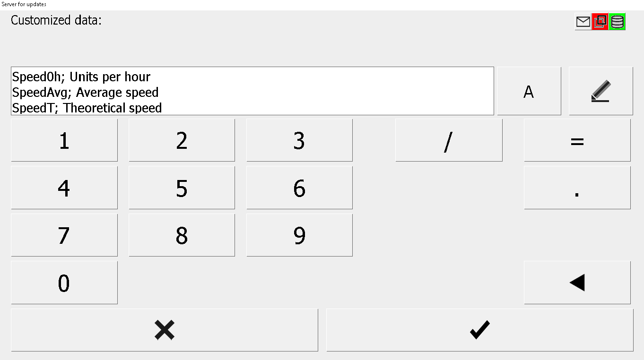The width and height of the screenshot is (644, 360).
Task: Click inside the customized data text field
Action: click(252, 91)
